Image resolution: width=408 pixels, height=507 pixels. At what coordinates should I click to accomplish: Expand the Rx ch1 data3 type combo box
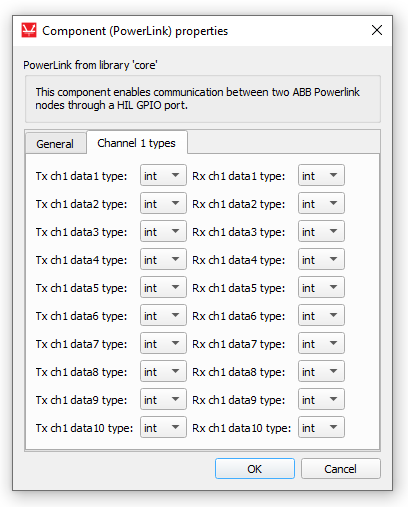pyautogui.click(x=321, y=231)
